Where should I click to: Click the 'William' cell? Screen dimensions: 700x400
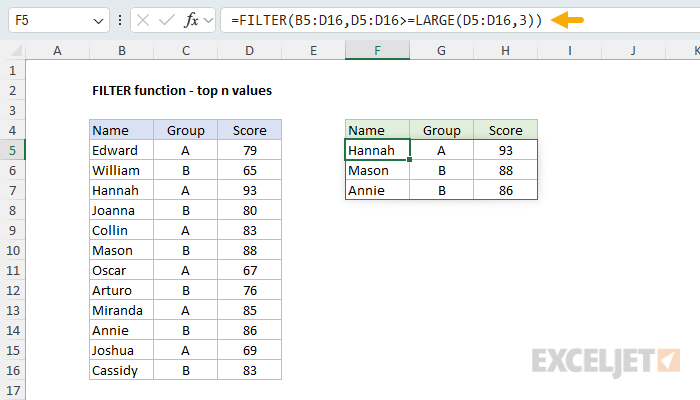click(121, 170)
